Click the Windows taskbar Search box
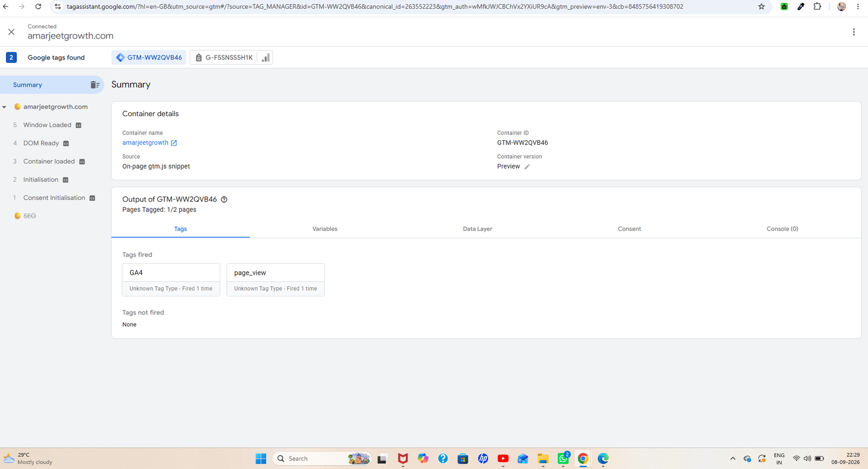Viewport: 868px width, 469px height. coord(322,459)
